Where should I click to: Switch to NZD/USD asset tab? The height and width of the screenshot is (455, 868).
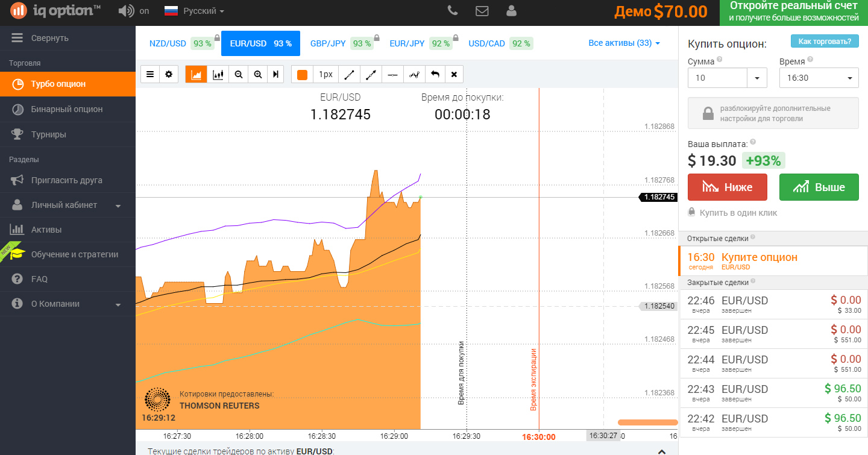[x=181, y=43]
